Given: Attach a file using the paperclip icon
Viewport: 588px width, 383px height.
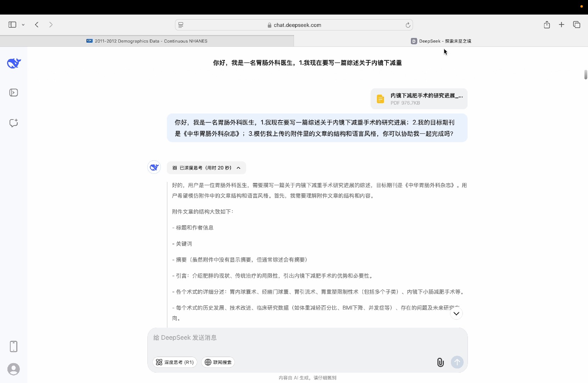Looking at the screenshot, I should click(x=440, y=362).
